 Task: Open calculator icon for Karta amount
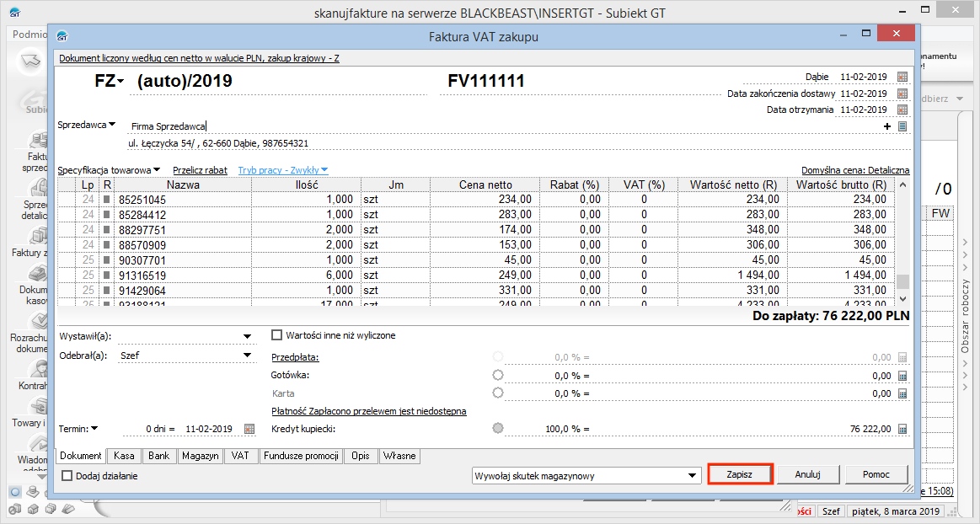coord(902,393)
